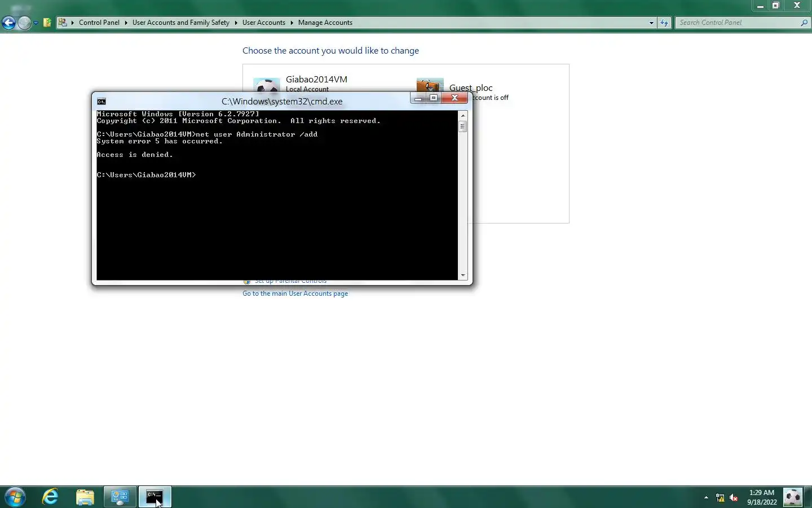Expand arrow before Control Panel breadcrumb
Image resolution: width=812 pixels, height=508 pixels.
(x=73, y=23)
